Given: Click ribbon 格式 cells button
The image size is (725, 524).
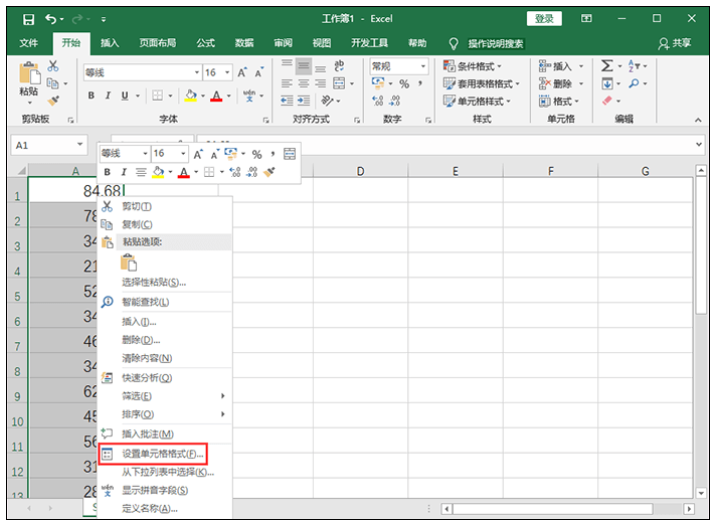Looking at the screenshot, I should (x=559, y=101).
